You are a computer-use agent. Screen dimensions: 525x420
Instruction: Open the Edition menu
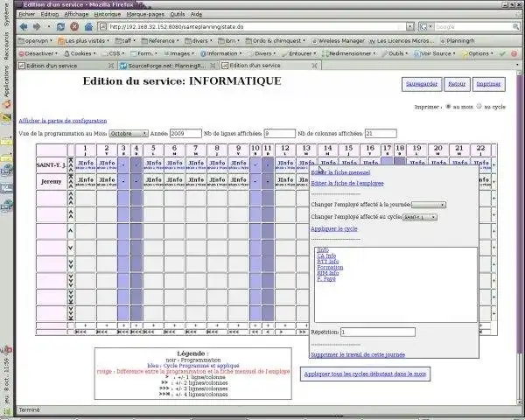pos(50,14)
